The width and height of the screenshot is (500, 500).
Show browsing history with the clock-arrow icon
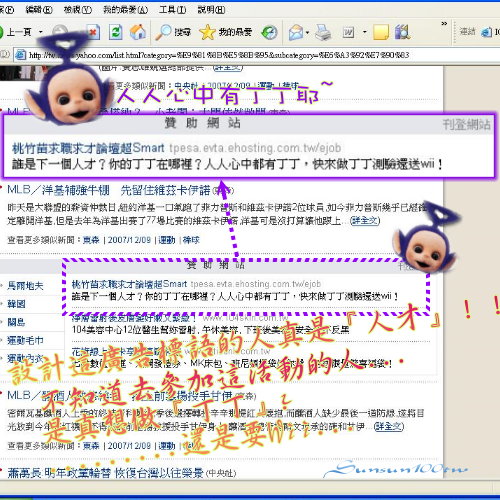(269, 32)
